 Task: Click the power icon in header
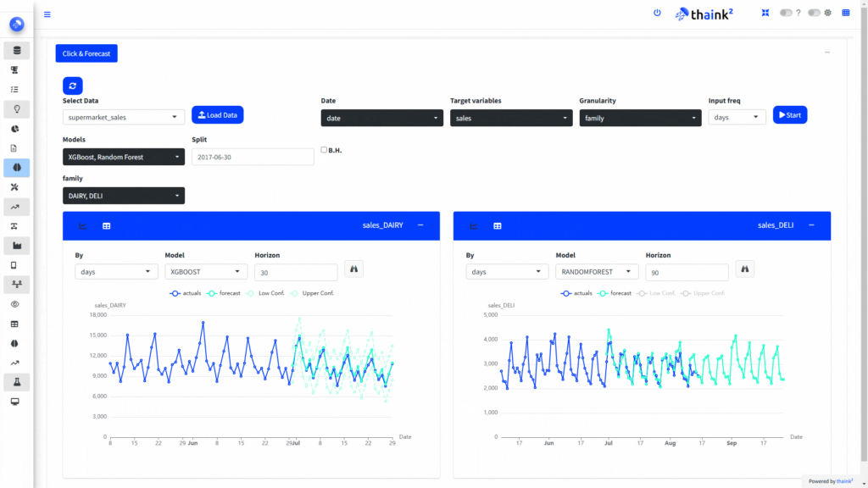[x=657, y=13]
